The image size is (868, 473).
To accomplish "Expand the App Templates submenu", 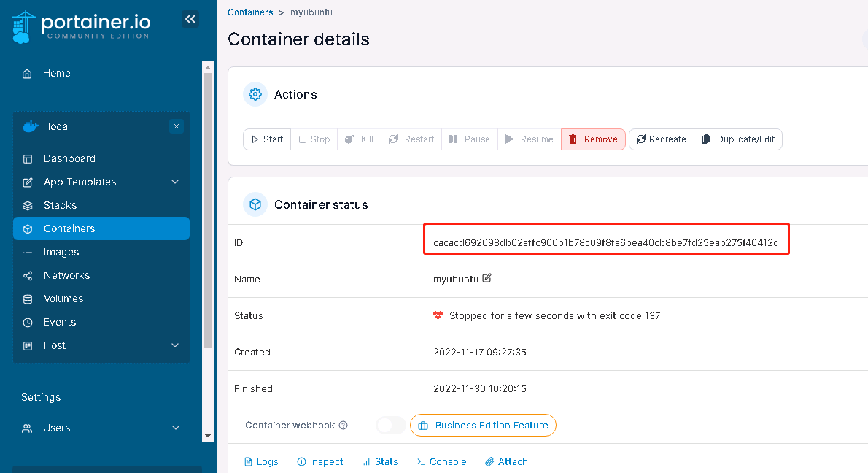I will (x=175, y=182).
